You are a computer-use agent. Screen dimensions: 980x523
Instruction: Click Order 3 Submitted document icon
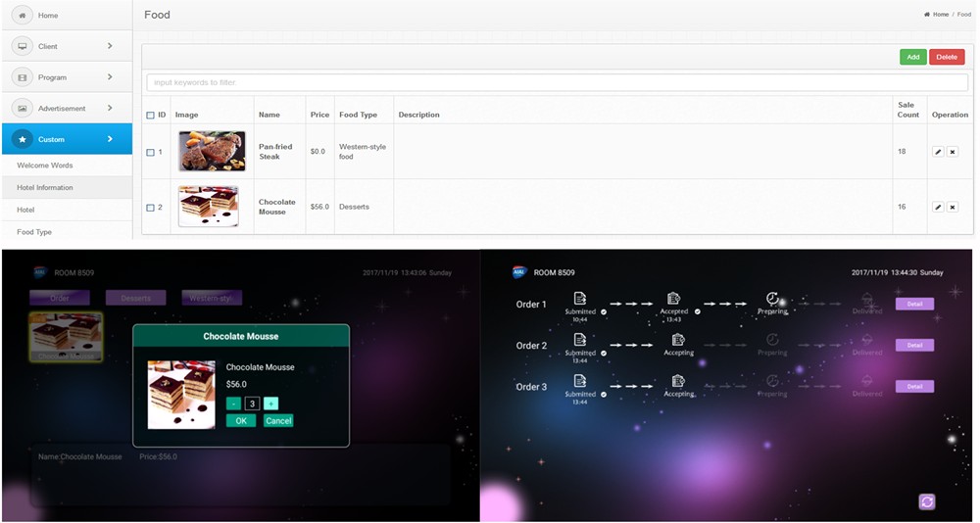pos(580,381)
